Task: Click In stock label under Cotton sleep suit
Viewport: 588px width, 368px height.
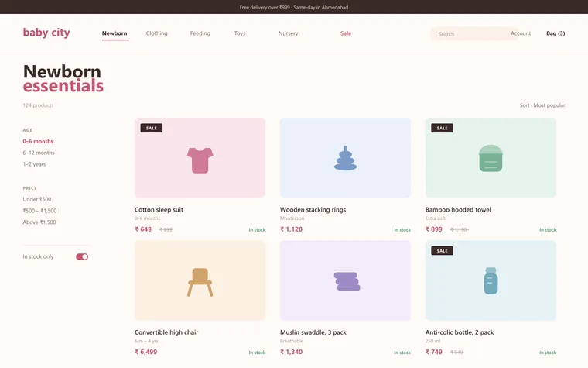Action: (x=257, y=230)
